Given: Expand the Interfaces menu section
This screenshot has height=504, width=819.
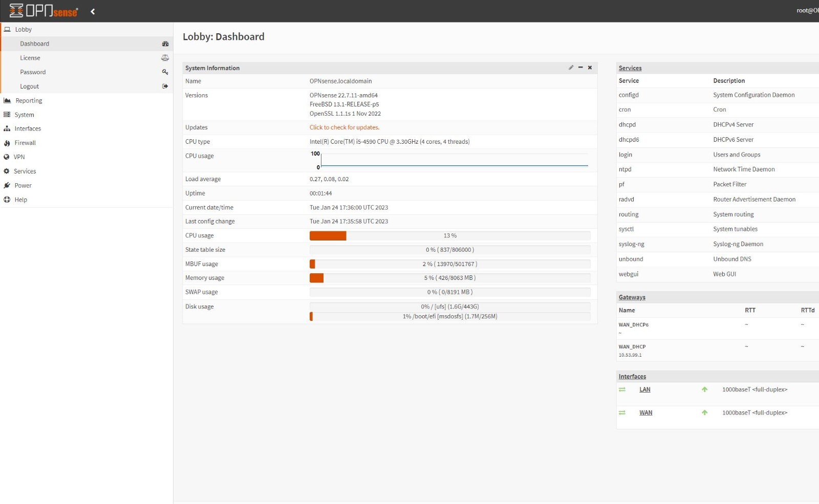Looking at the screenshot, I should (28, 129).
